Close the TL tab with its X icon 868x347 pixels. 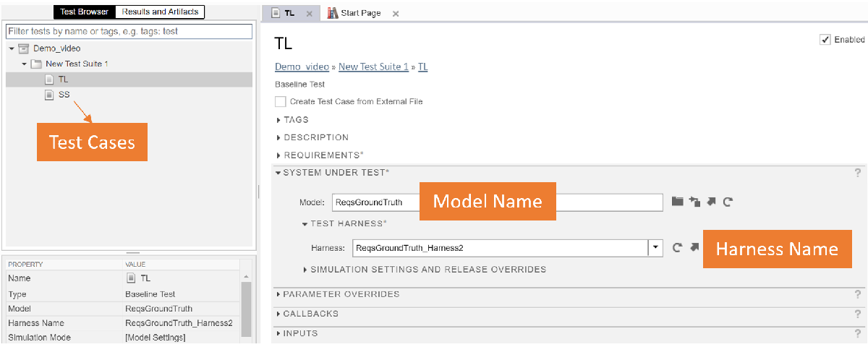point(309,14)
